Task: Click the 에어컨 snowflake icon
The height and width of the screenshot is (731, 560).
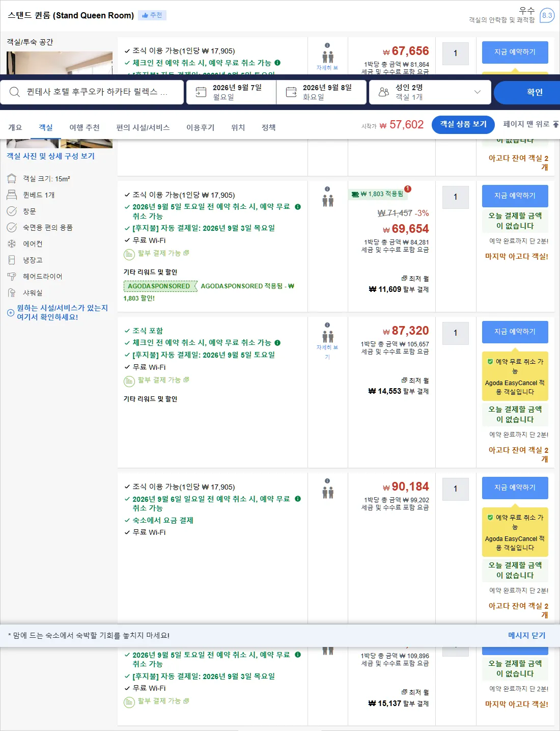Action: click(x=12, y=244)
